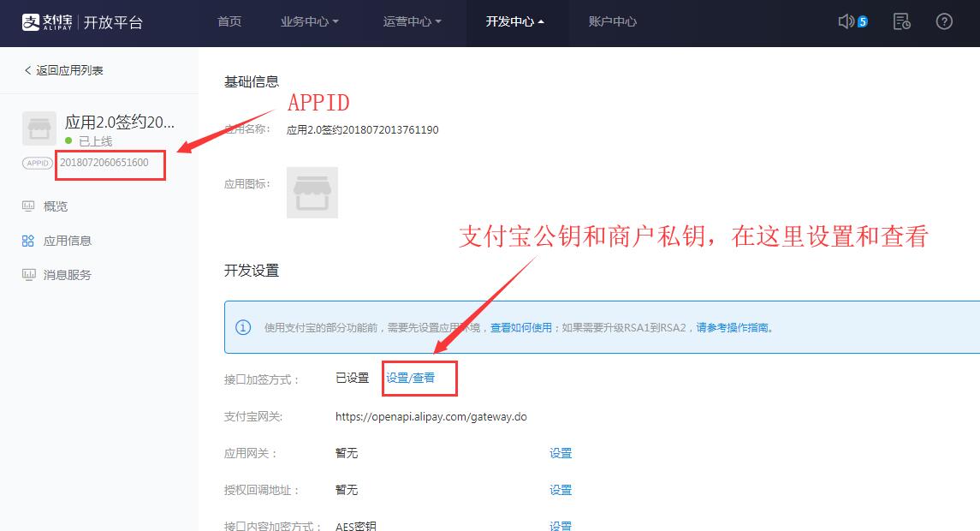Click 设置 for 授权回调地址

[560, 490]
